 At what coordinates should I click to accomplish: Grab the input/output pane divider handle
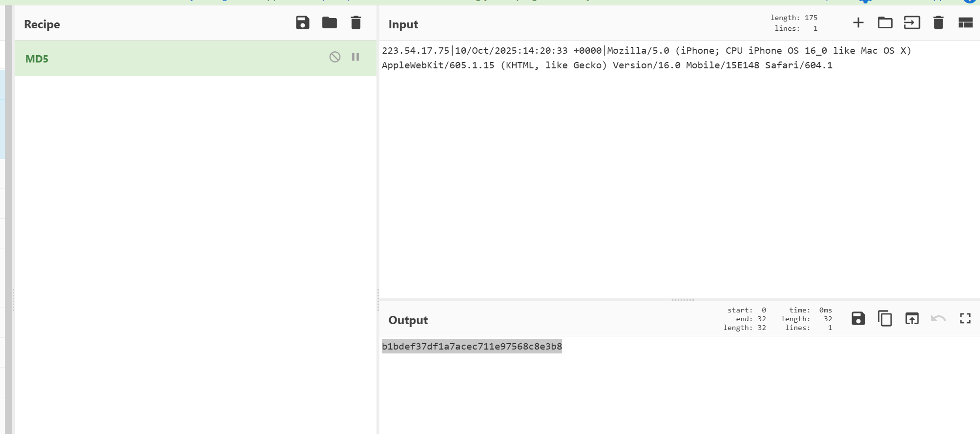pos(683,300)
